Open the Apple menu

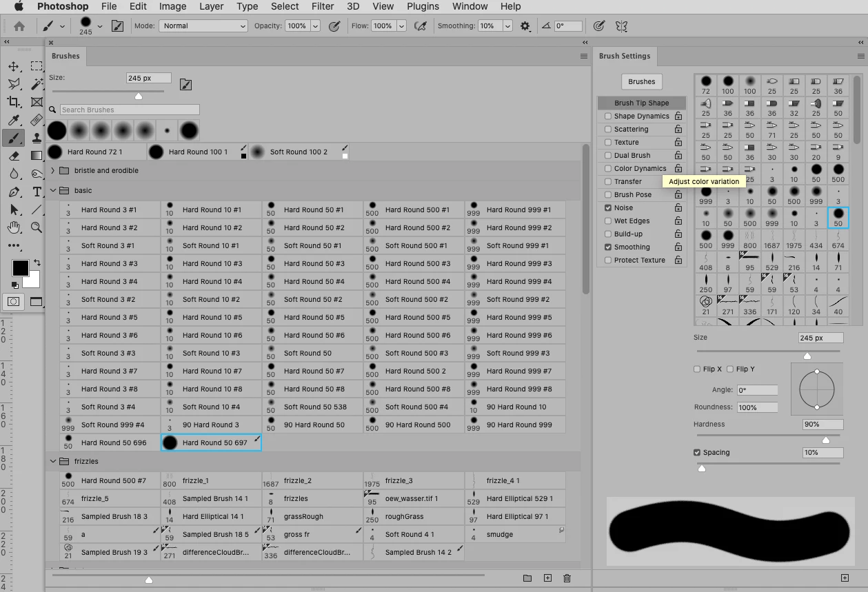[x=19, y=6]
